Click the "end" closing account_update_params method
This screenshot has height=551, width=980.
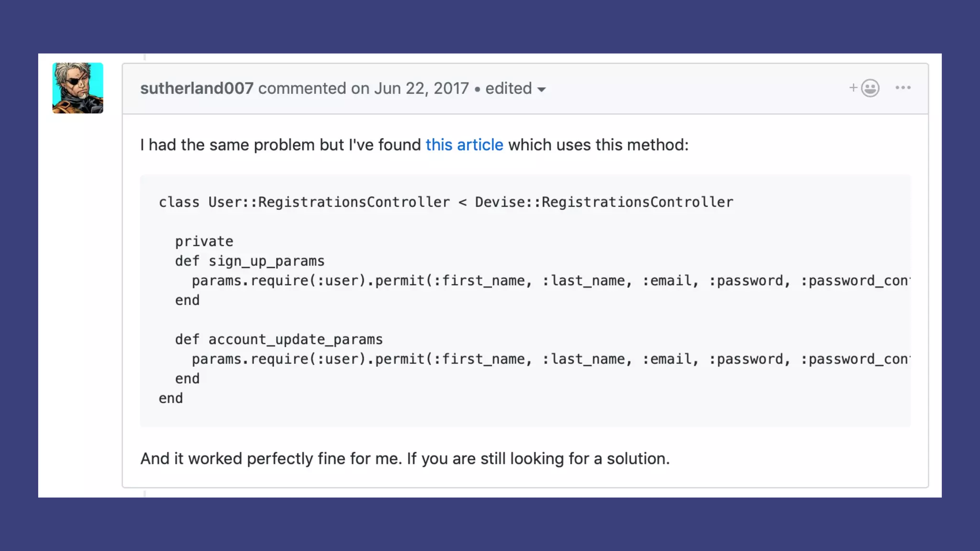pos(187,379)
